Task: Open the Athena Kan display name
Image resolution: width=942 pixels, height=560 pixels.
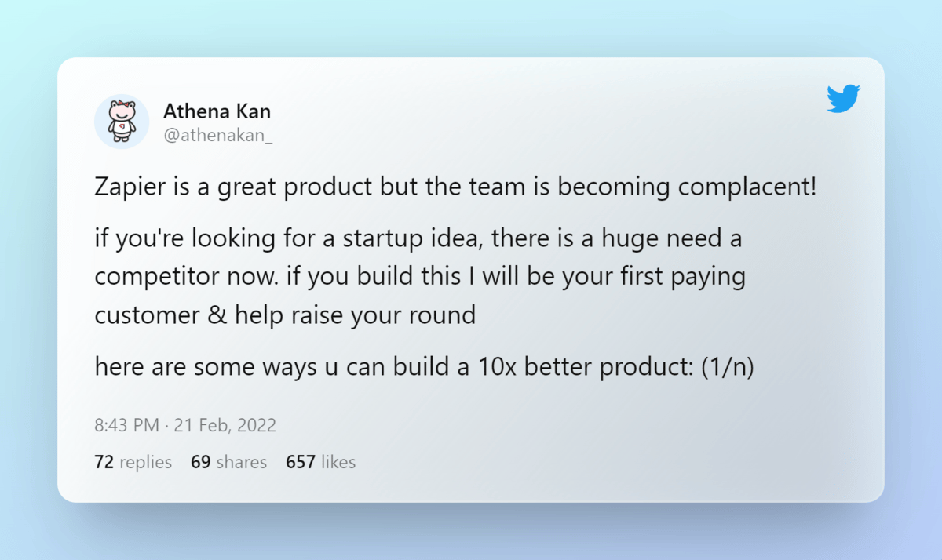Action: pos(217,111)
